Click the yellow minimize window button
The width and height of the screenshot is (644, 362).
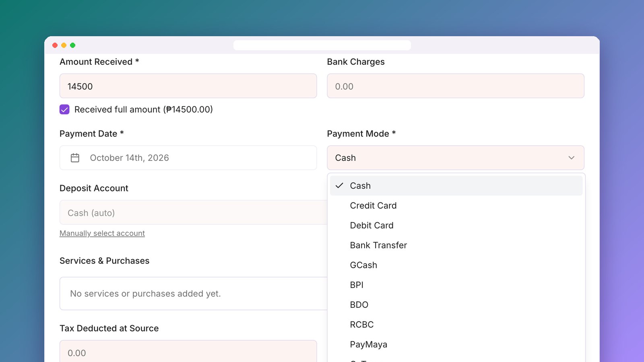[64, 45]
